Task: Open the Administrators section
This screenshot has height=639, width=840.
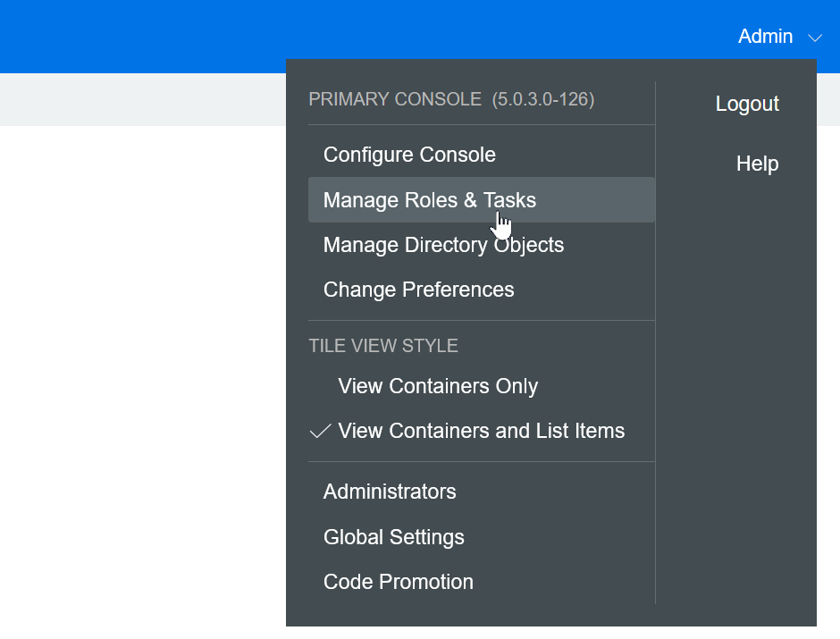Action: [389, 492]
